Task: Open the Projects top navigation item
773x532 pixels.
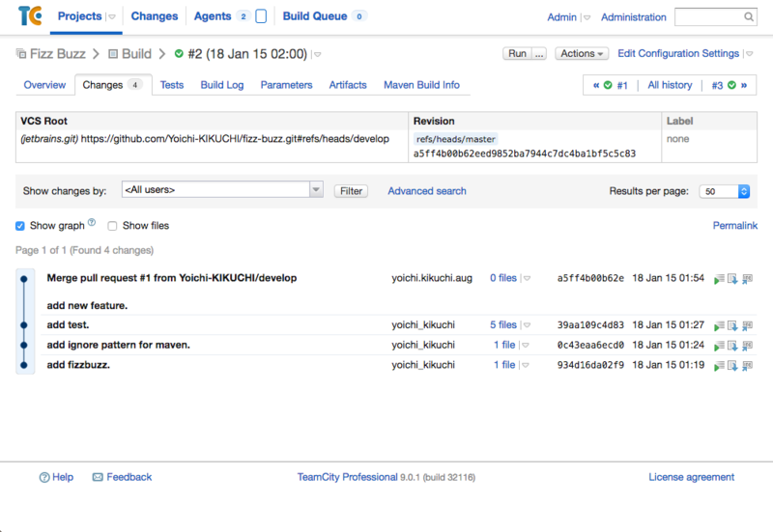Action: click(x=79, y=16)
